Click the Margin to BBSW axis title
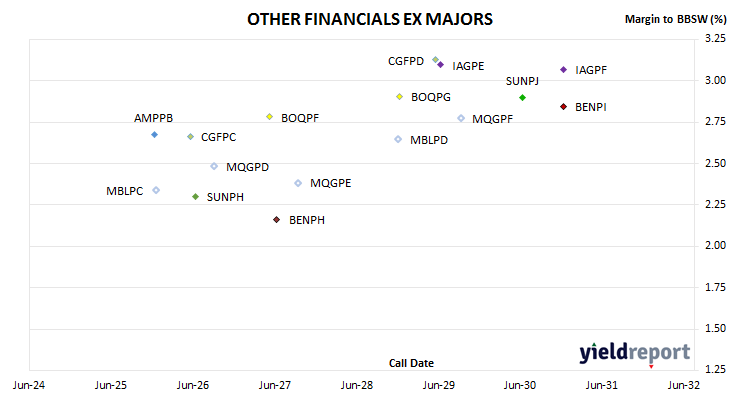Viewport: 730px width, 399px height. [676, 19]
